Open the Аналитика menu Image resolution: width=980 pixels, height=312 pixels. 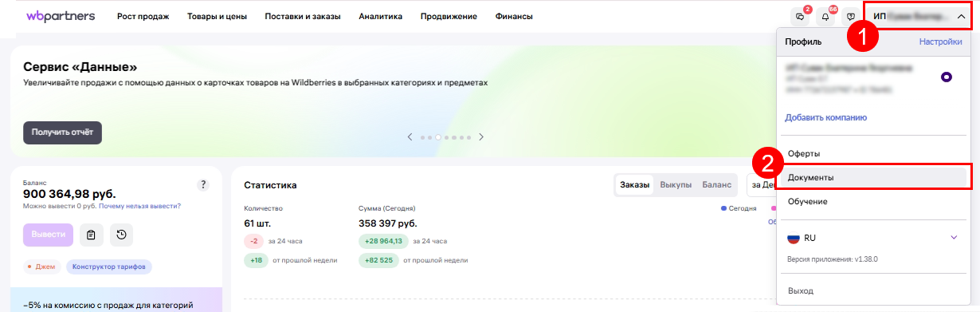[x=380, y=17]
